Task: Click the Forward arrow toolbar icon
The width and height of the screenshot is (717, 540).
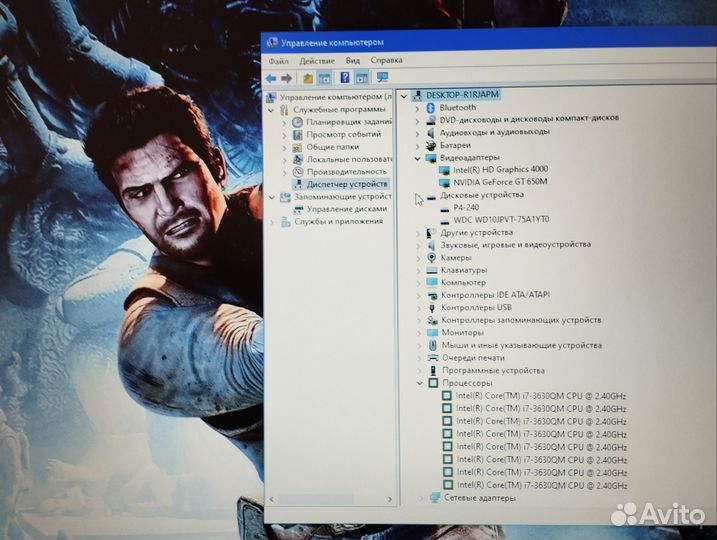Action: [287, 79]
